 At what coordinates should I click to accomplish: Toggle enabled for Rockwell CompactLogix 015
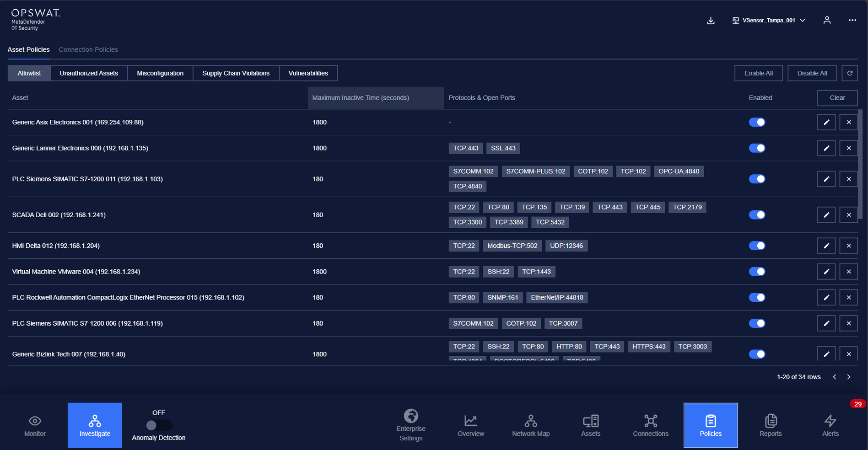tap(757, 297)
